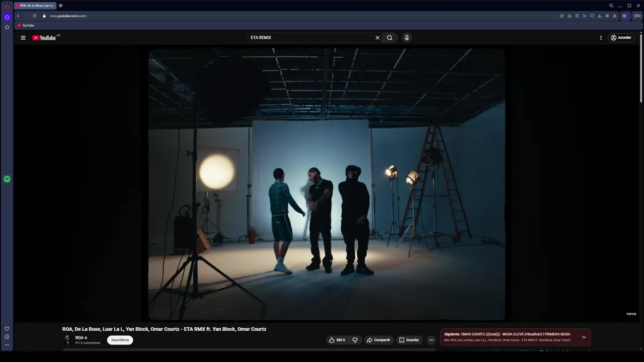Open YouTube hamburger guide menu

coord(23,38)
